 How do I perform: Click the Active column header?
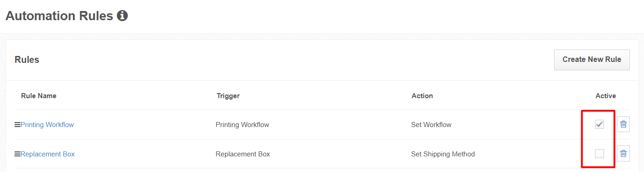(x=605, y=96)
